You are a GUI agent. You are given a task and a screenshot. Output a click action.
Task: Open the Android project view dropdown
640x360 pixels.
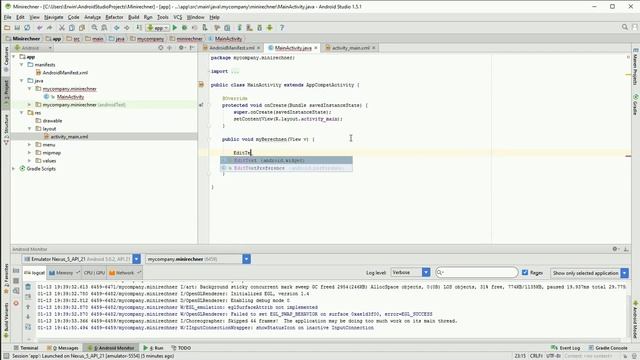tap(33, 48)
